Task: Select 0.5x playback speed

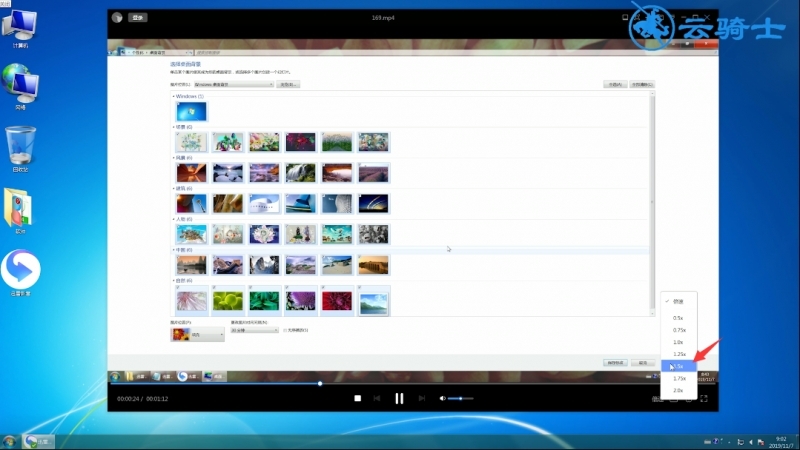Action: pos(679,318)
